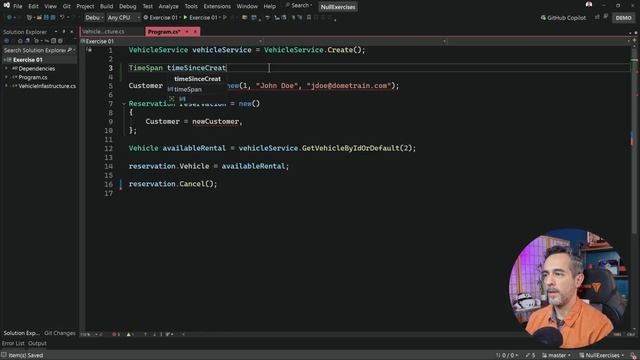
Task: Select timeSinceCreat autocomplete suggestion
Action: (x=198, y=79)
